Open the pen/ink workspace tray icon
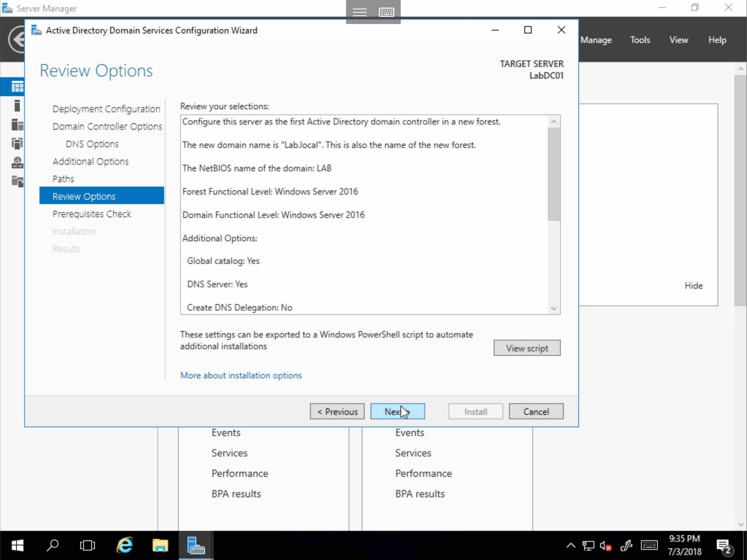 pyautogui.click(x=626, y=546)
